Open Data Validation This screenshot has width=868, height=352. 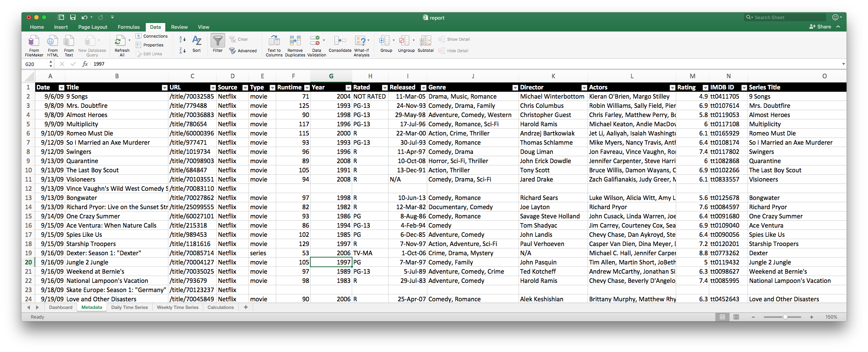(x=316, y=46)
